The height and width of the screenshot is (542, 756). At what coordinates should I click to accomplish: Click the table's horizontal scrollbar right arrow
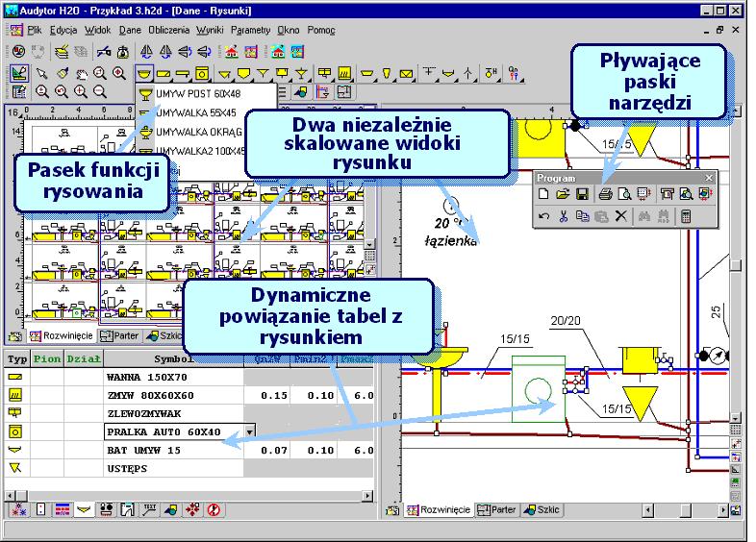tap(367, 495)
